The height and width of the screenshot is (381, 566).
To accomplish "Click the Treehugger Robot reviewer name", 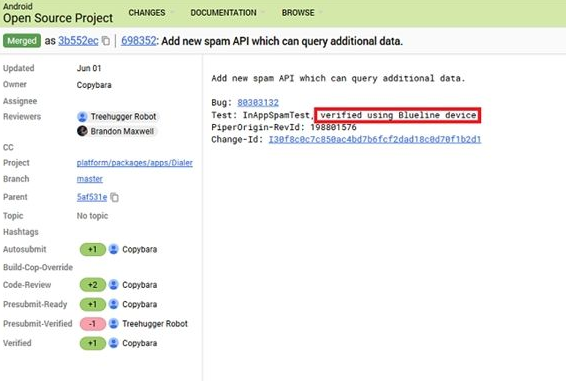I will [123, 117].
